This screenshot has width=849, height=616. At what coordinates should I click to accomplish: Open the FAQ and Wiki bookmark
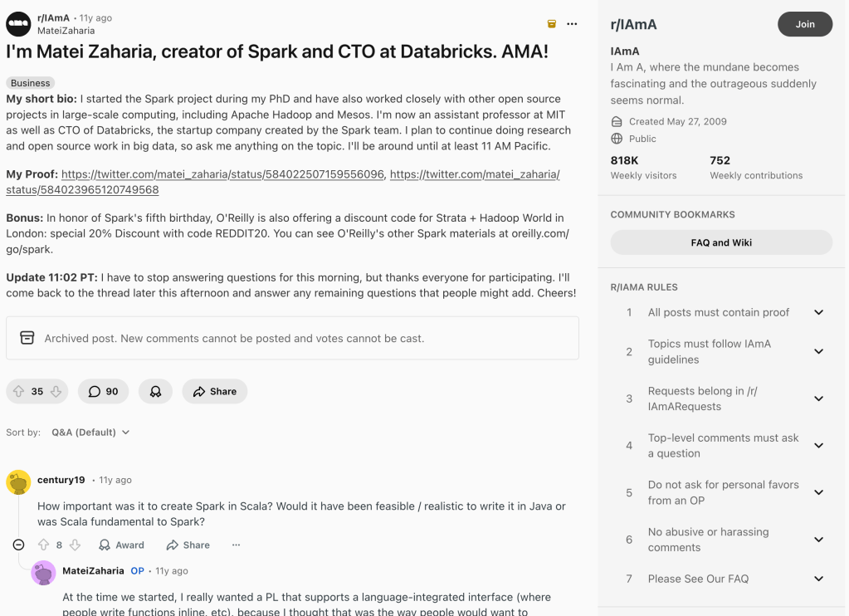[x=720, y=242]
